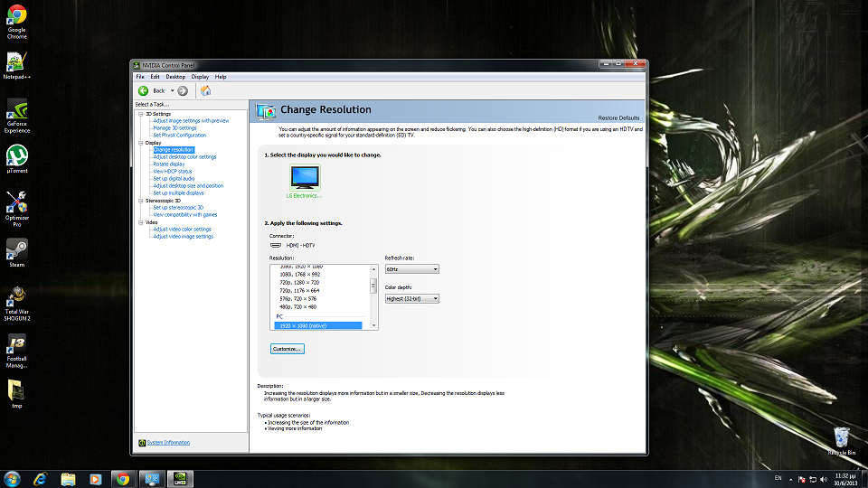Open the File menu

tap(140, 77)
